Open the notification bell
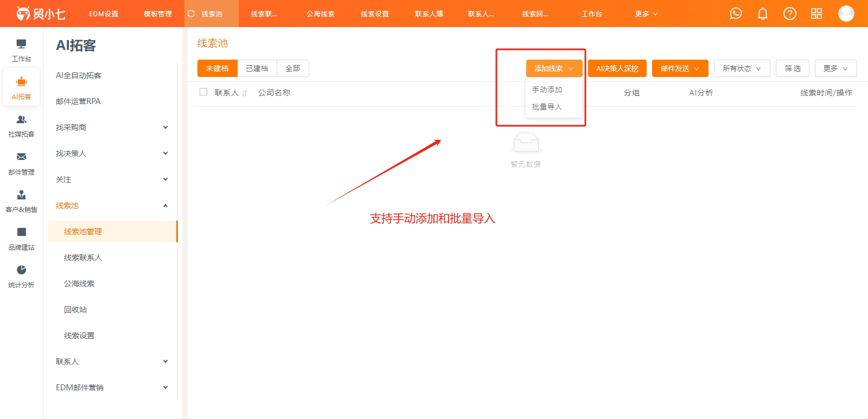Image resolution: width=868 pixels, height=419 pixels. [x=763, y=14]
